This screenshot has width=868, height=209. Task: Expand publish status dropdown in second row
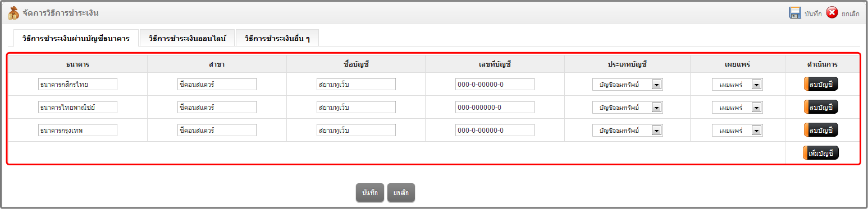(737, 108)
